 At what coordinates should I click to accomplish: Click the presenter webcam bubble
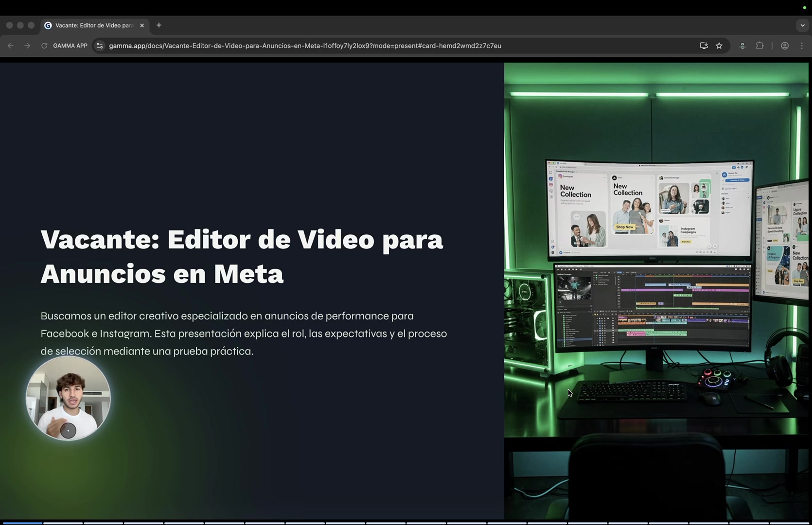(68, 398)
